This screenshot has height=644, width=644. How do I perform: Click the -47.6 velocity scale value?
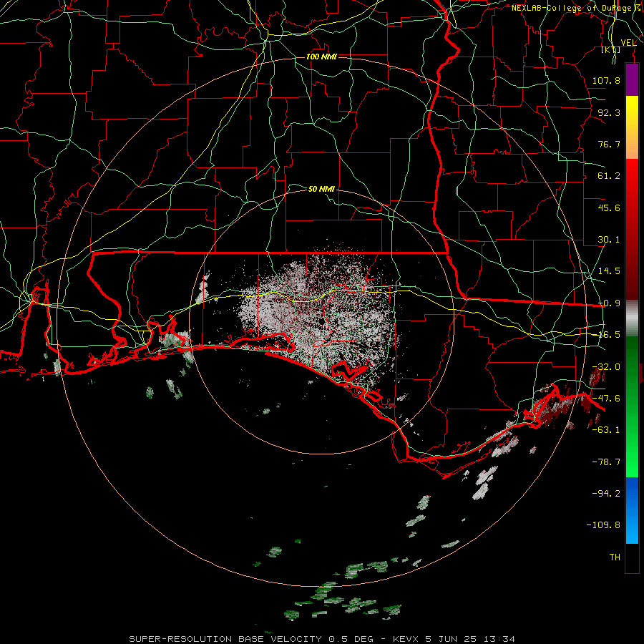click(x=606, y=399)
